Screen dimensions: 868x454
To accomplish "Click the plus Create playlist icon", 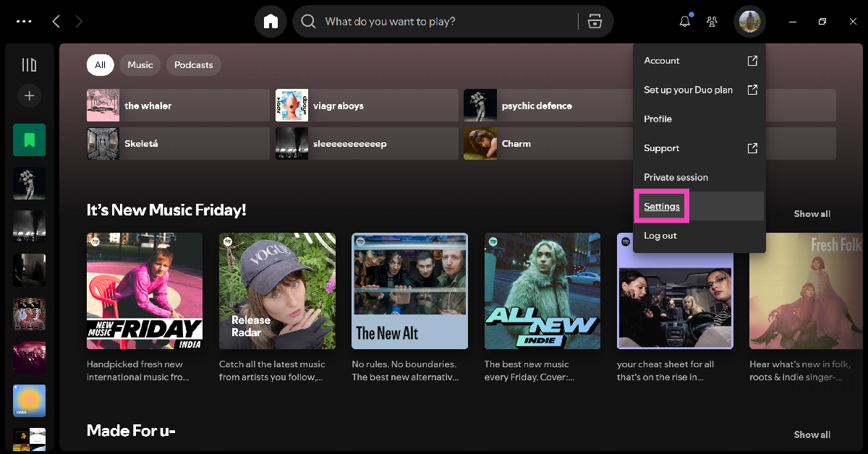I will [29, 95].
